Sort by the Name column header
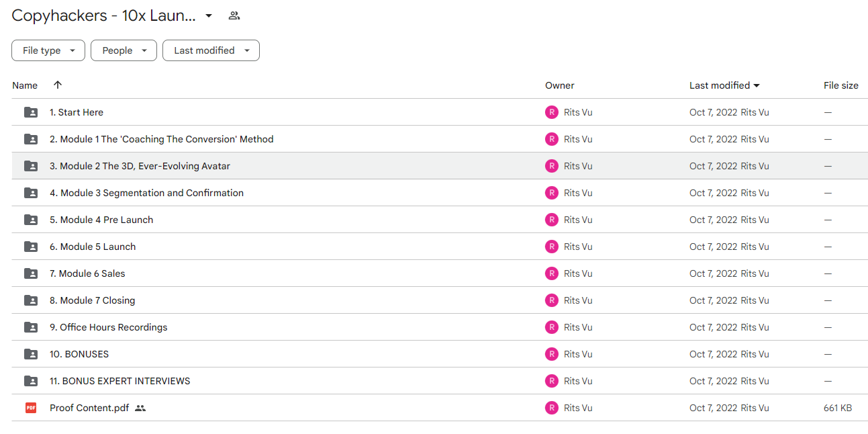 25,85
